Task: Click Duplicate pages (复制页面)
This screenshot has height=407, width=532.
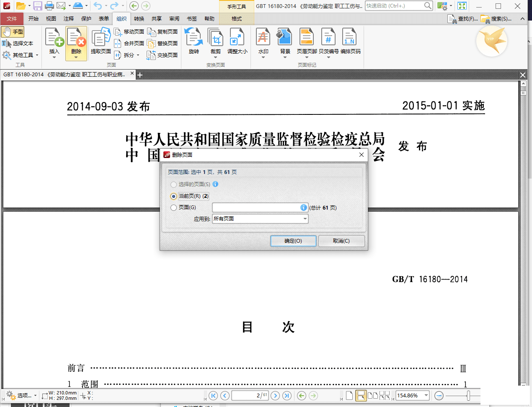Action: pos(163,32)
